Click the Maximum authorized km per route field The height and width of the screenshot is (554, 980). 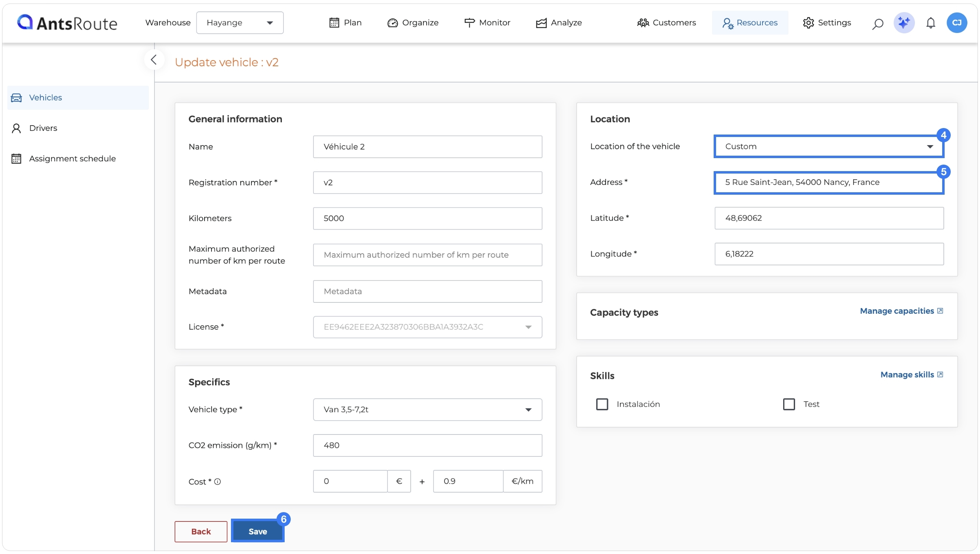click(427, 255)
